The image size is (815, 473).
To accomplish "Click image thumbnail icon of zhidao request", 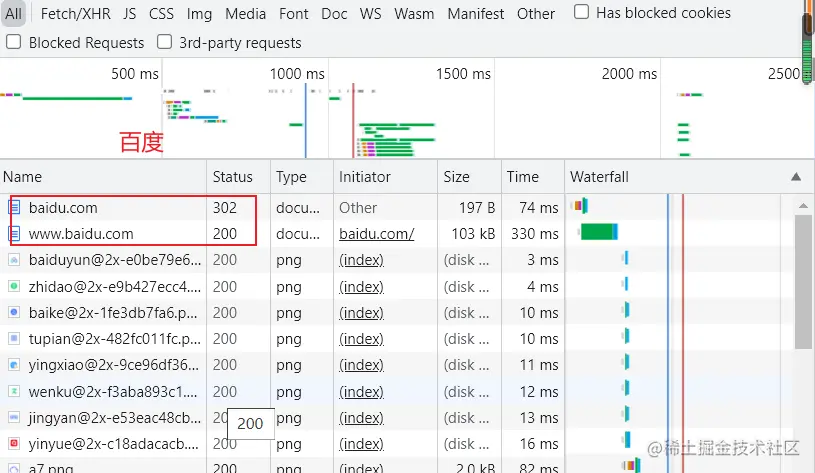I will 14,286.
